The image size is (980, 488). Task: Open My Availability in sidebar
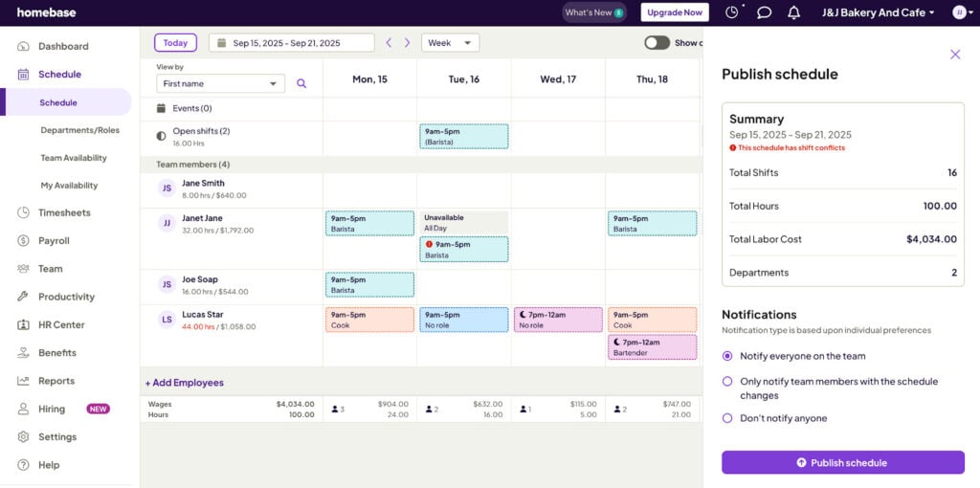click(x=69, y=186)
